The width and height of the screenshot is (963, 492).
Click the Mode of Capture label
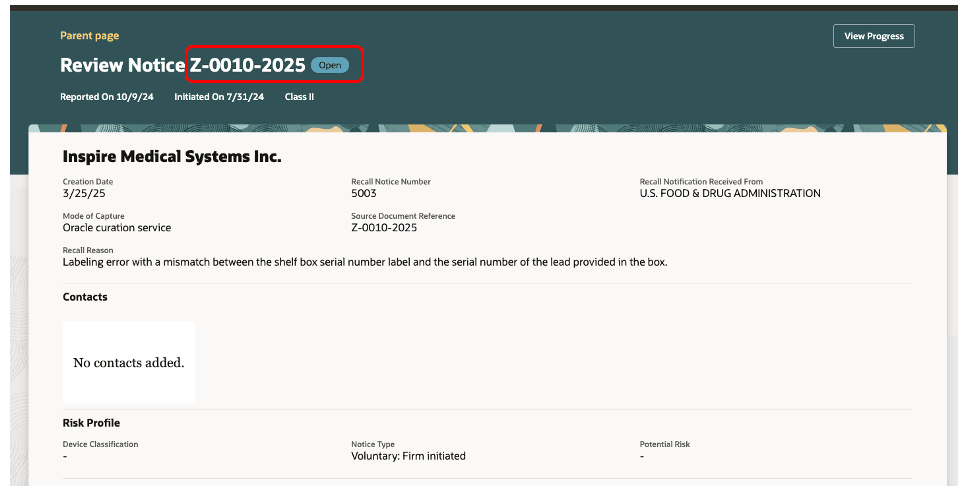tap(93, 216)
